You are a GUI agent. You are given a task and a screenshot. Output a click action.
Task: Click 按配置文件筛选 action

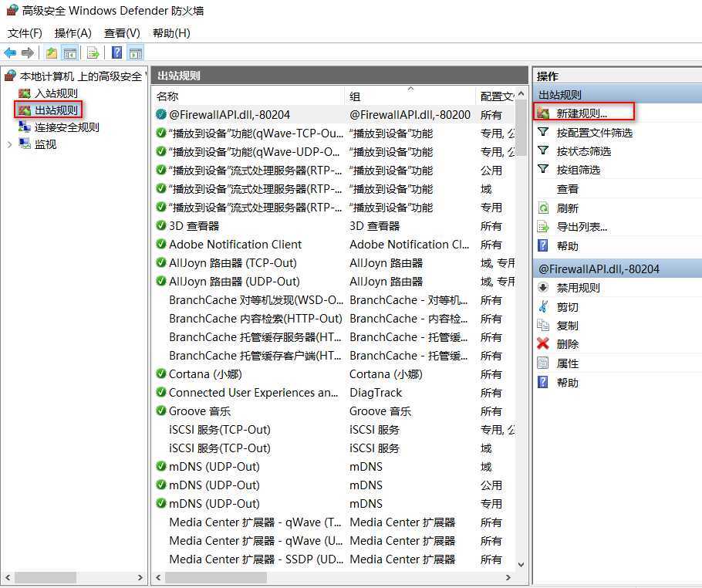(595, 133)
